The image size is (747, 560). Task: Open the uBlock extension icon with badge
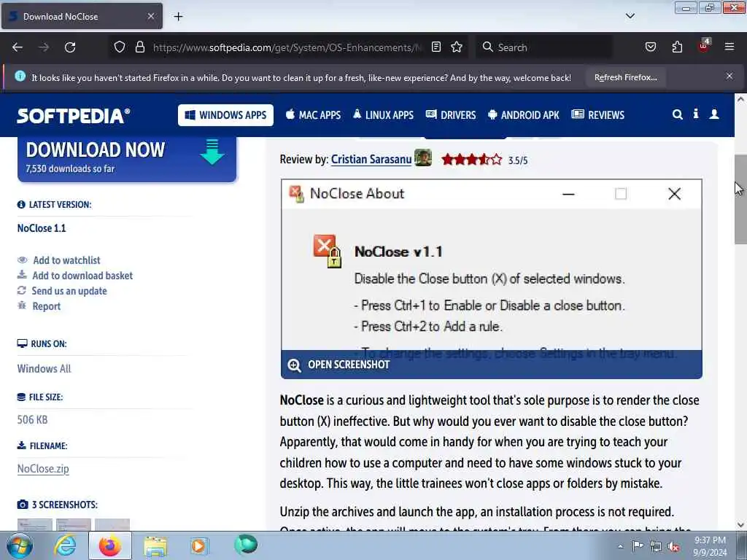pos(704,46)
